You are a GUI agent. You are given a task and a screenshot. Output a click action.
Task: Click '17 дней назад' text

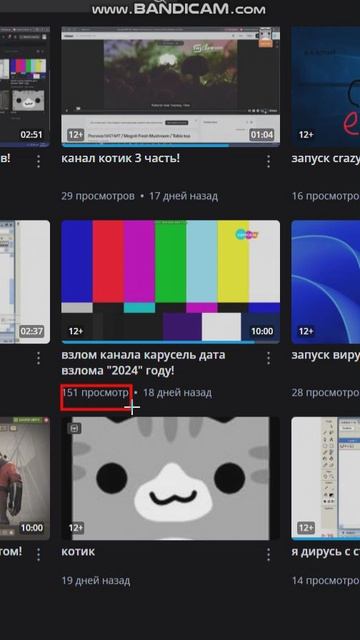coord(183,196)
